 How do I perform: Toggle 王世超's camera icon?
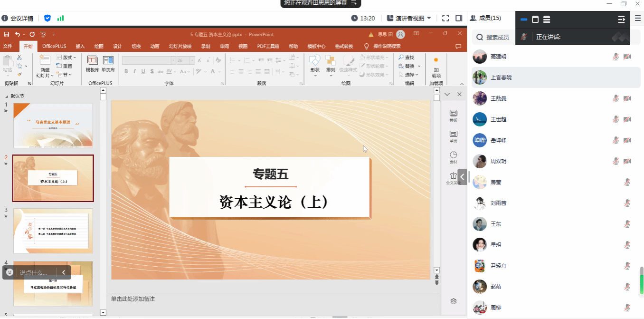627,119
